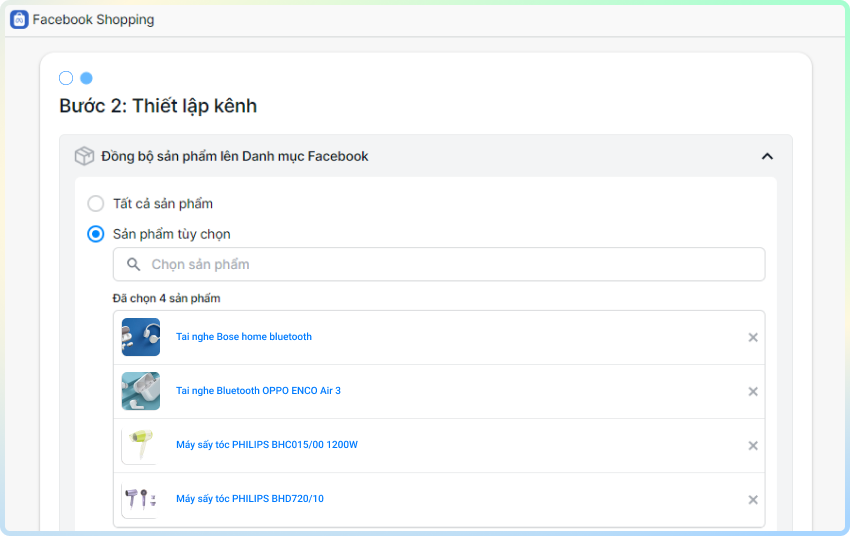Open the Máy sấy tóc PHILIPS BHC015/00 link
Image resolution: width=850 pixels, height=536 pixels.
click(266, 445)
